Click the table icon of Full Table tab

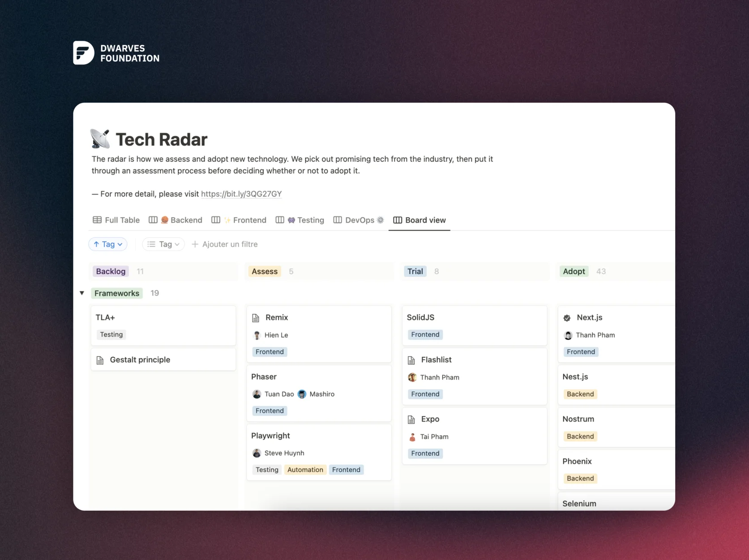(x=97, y=220)
